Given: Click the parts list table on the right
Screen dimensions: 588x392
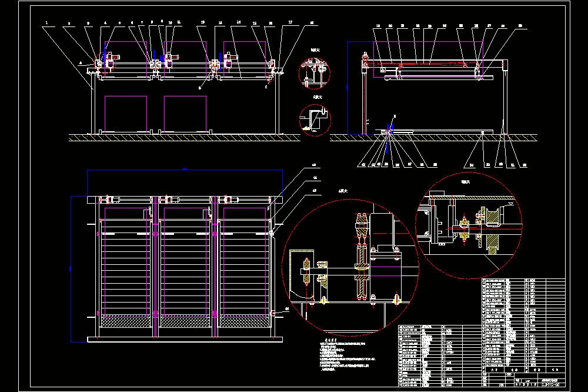Looking at the screenshot, I should pyautogui.click(x=523, y=323).
